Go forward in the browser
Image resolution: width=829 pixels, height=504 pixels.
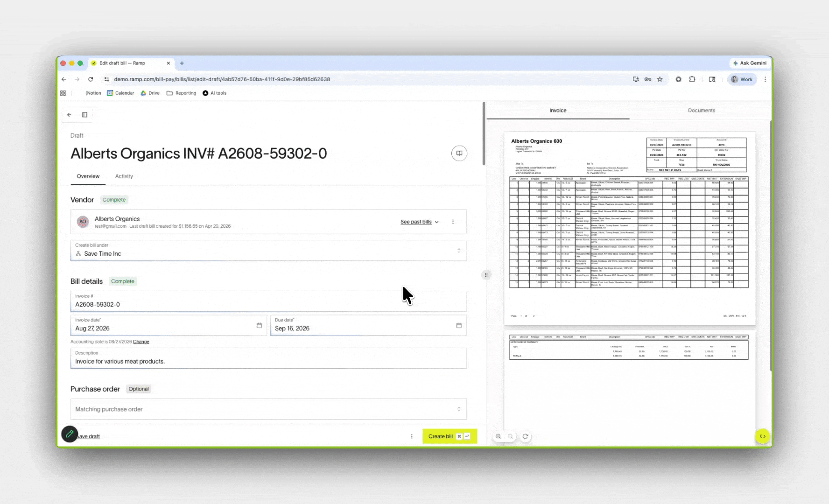(x=77, y=79)
